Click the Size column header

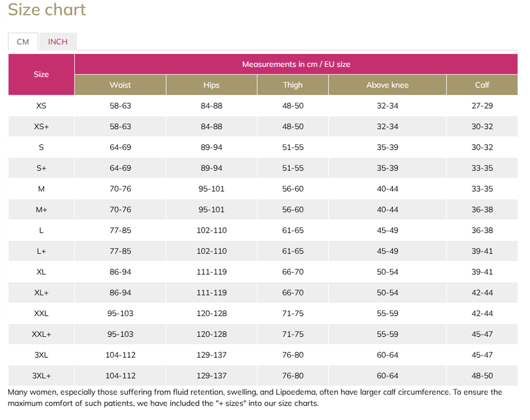coord(41,74)
